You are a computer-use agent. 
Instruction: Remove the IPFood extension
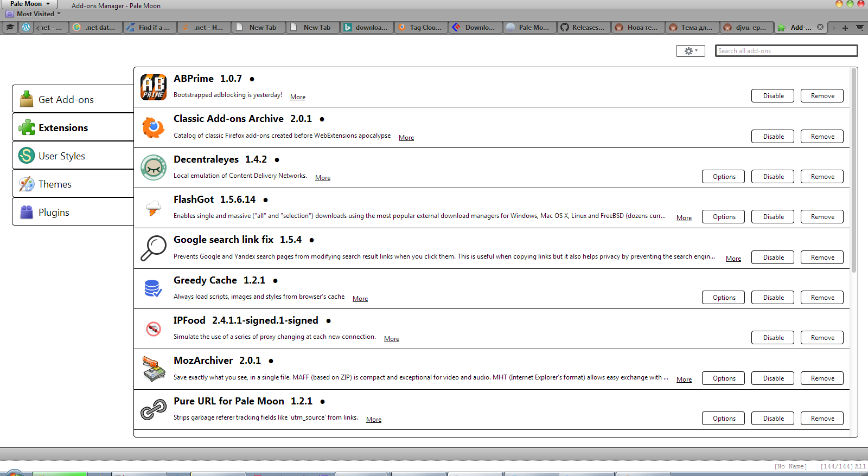[x=822, y=338]
